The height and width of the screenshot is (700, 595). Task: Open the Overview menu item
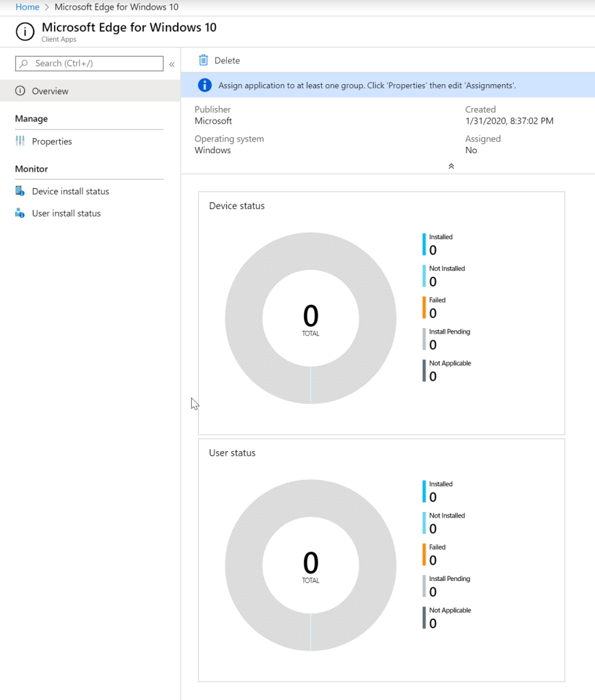(50, 91)
